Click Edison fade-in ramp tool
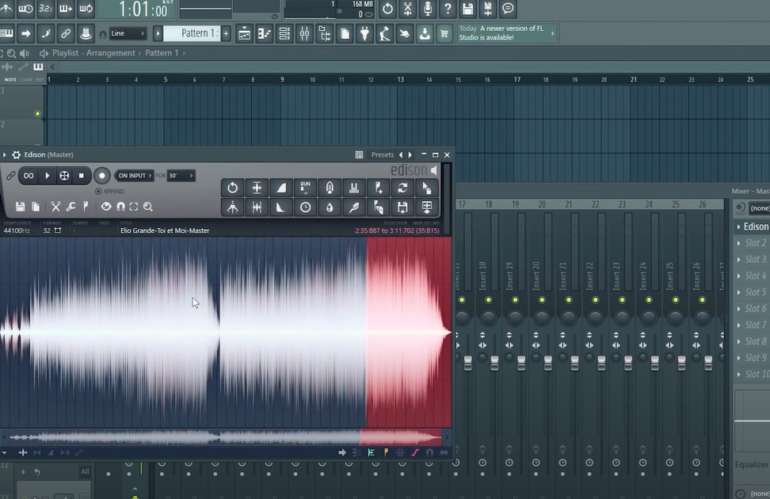This screenshot has height=499, width=770. (281, 188)
